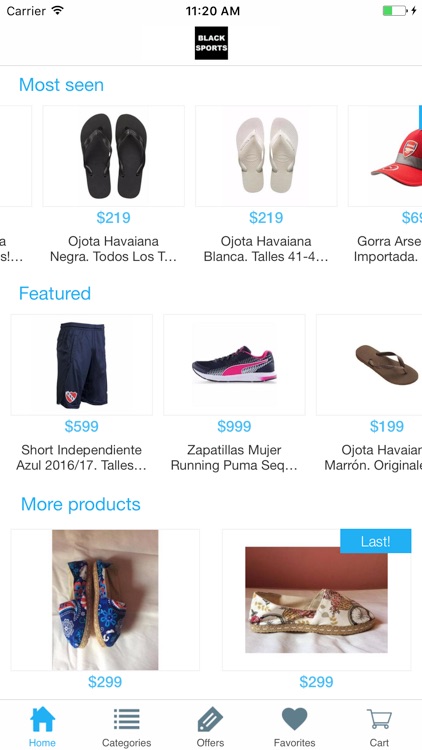Tap the Last! badge on product
The height and width of the screenshot is (750, 422).
[x=376, y=541]
